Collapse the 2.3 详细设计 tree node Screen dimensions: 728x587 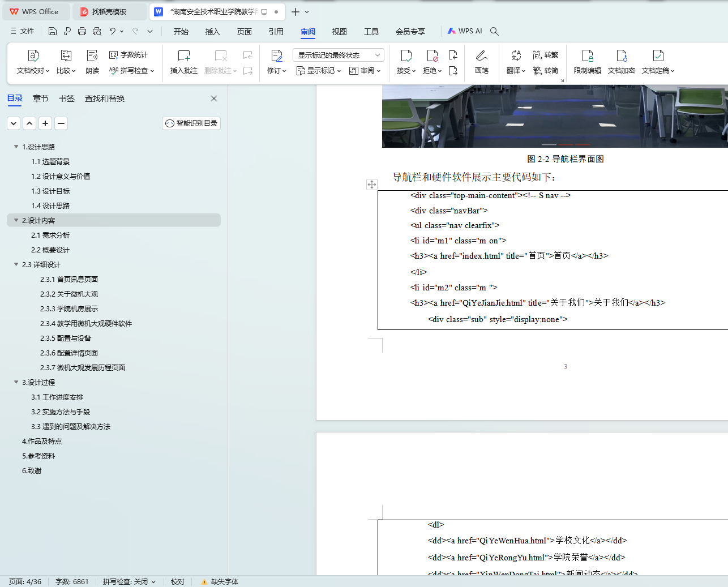[x=16, y=264]
